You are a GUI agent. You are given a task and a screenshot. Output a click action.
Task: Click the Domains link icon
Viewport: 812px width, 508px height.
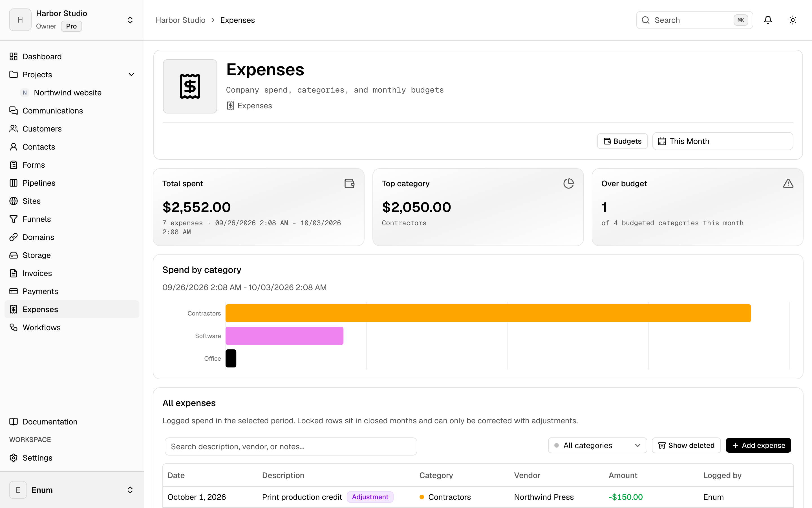pyautogui.click(x=14, y=237)
